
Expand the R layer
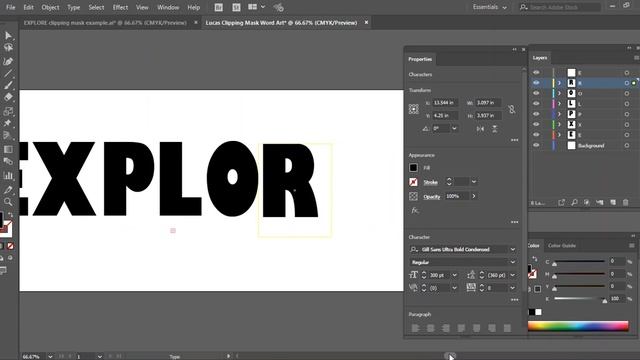pos(560,83)
